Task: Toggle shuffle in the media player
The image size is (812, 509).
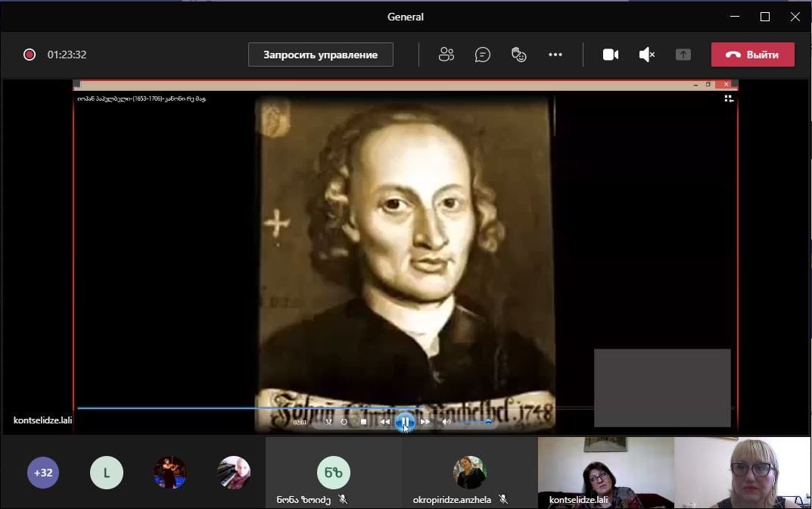Action: (x=328, y=422)
